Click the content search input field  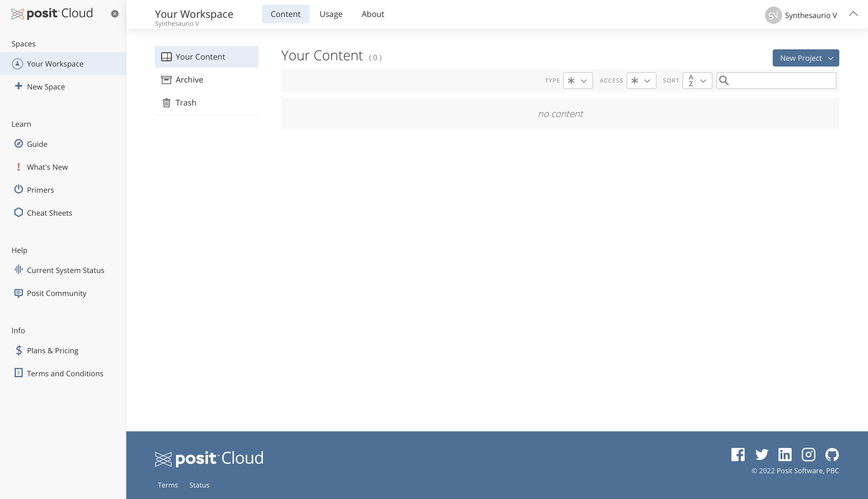tap(782, 81)
